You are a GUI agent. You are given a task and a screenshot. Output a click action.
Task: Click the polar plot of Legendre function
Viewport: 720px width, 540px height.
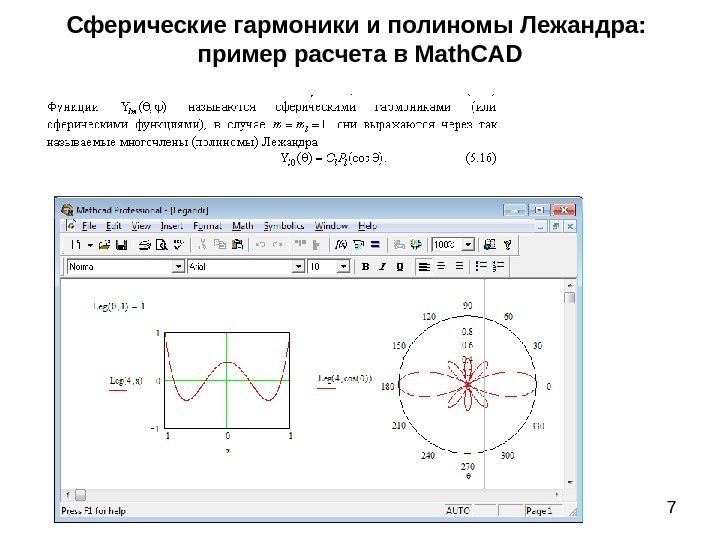tap(467, 385)
